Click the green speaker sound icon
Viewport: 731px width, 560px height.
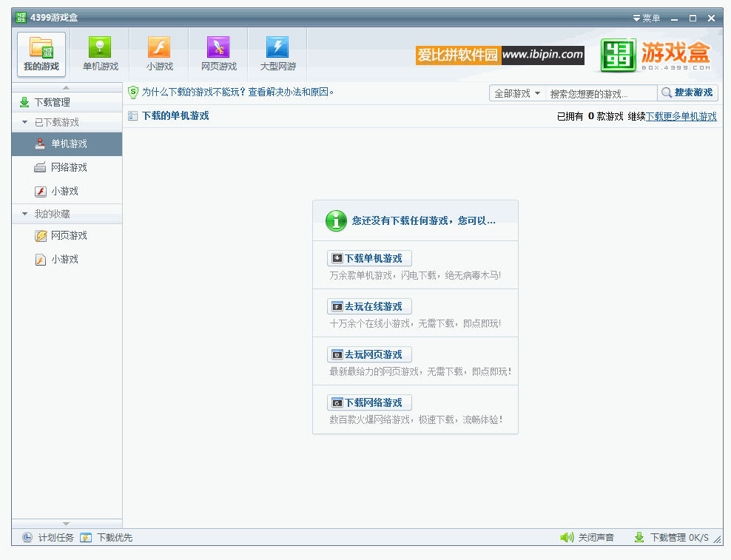tap(567, 538)
